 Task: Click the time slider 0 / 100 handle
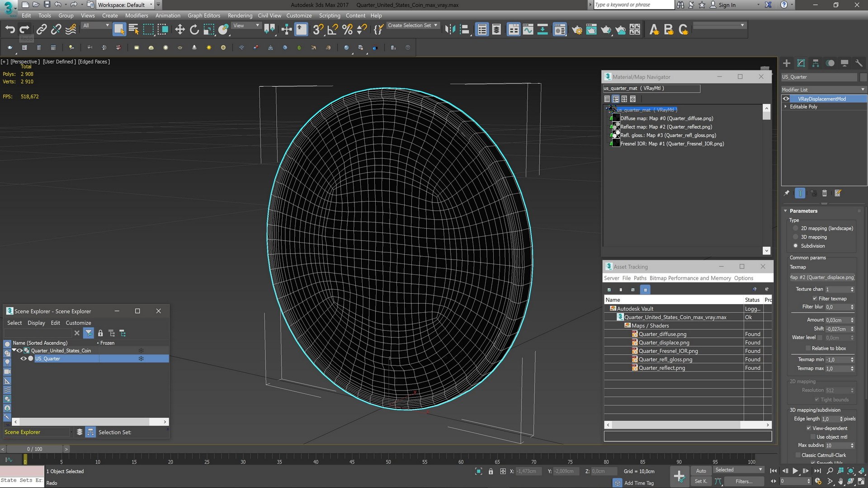[x=34, y=449]
